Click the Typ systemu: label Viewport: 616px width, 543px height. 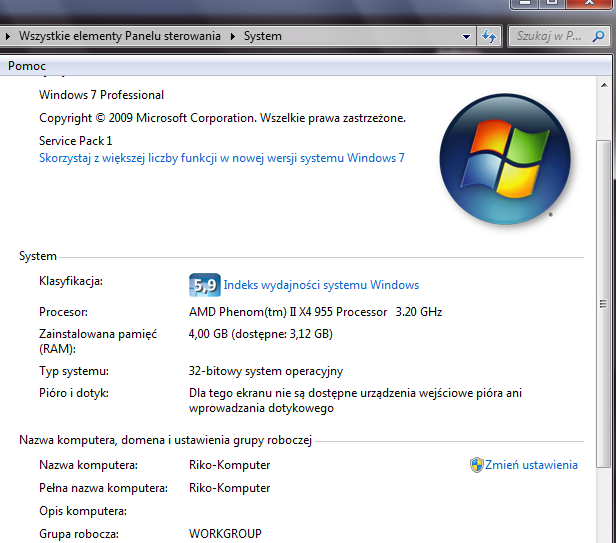(74, 371)
